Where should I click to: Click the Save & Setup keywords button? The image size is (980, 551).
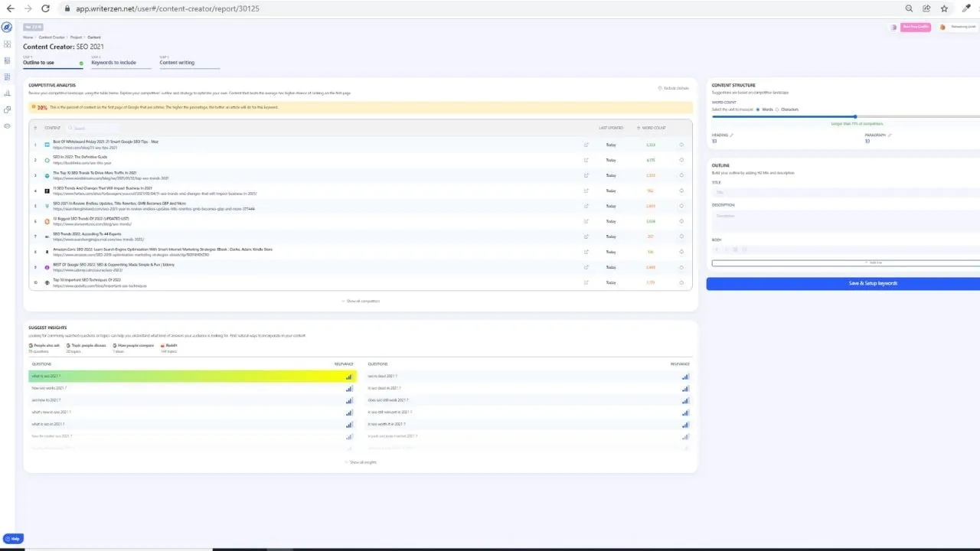click(873, 283)
